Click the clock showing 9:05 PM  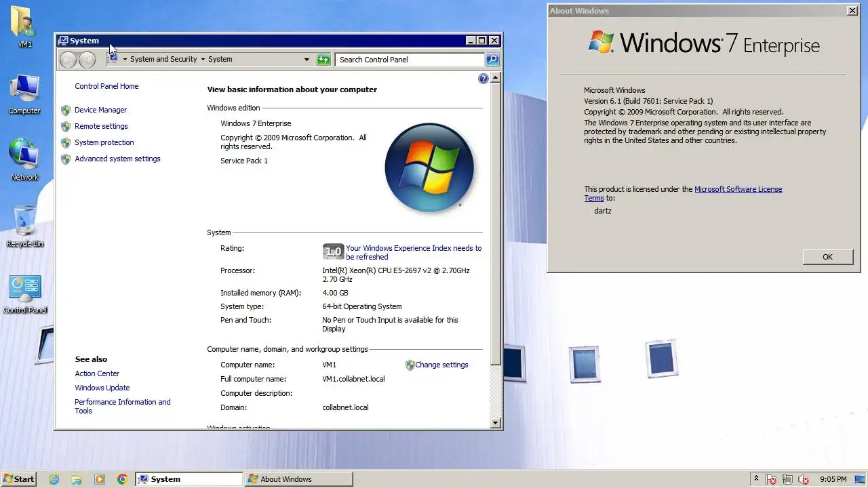[833, 479]
